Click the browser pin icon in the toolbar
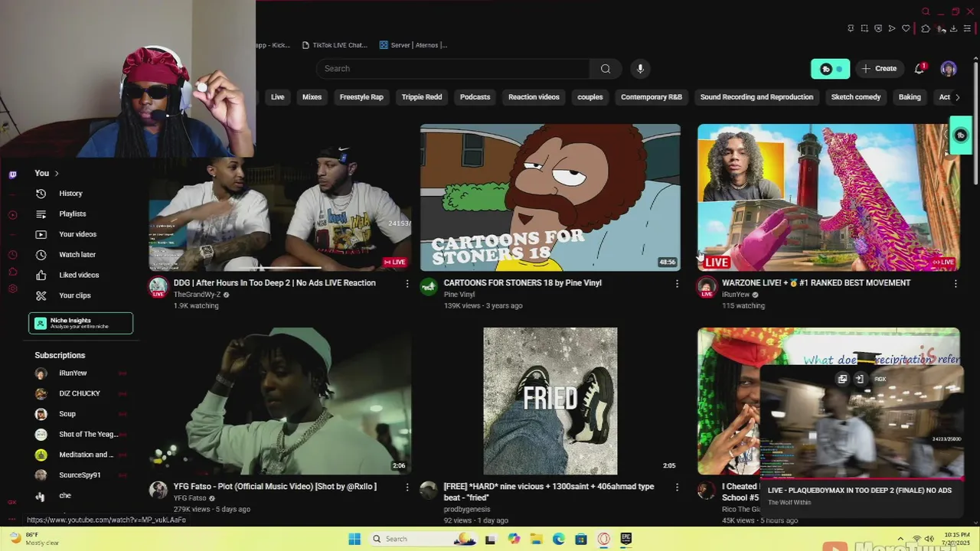980x551 pixels. pyautogui.click(x=851, y=28)
